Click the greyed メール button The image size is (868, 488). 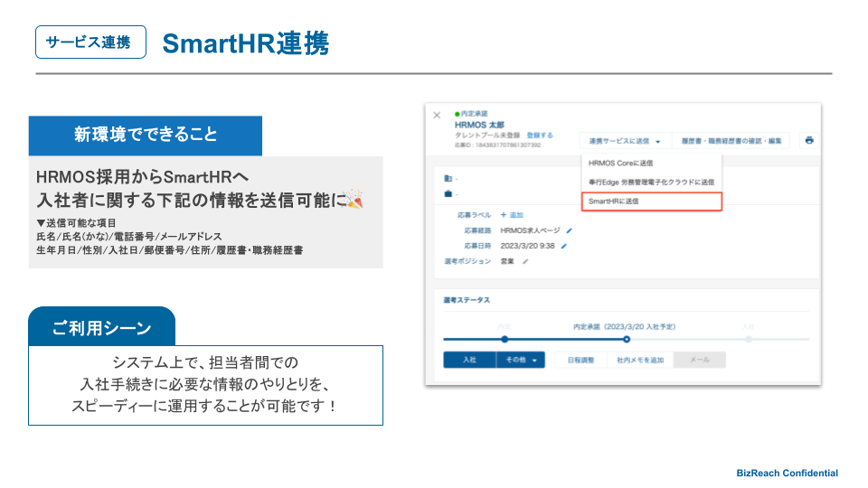[x=700, y=360]
